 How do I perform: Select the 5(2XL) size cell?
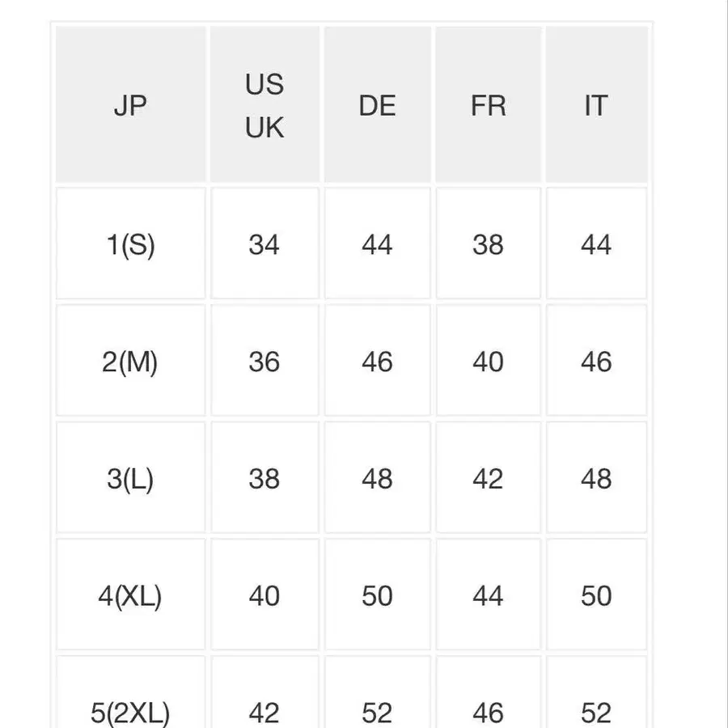click(130, 712)
